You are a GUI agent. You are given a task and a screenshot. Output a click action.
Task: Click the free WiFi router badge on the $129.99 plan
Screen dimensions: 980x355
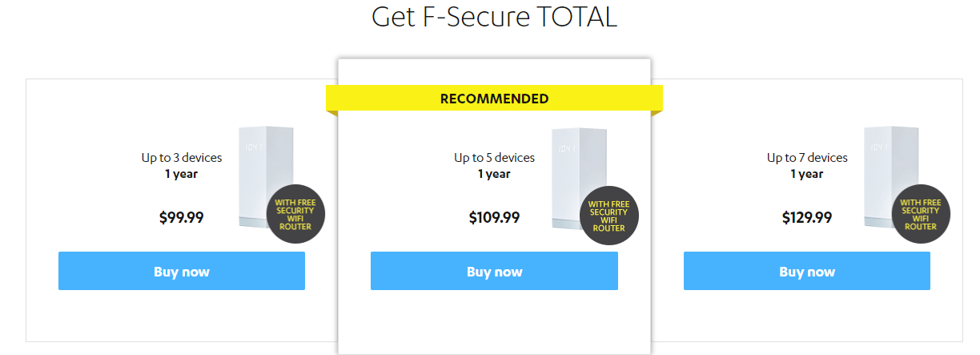tap(921, 214)
